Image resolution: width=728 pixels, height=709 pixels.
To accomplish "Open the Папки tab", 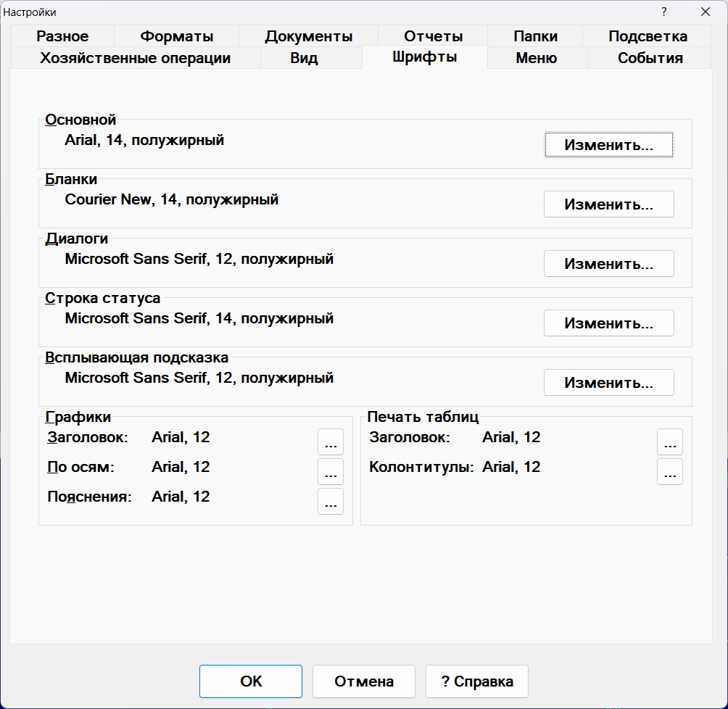I will (535, 36).
